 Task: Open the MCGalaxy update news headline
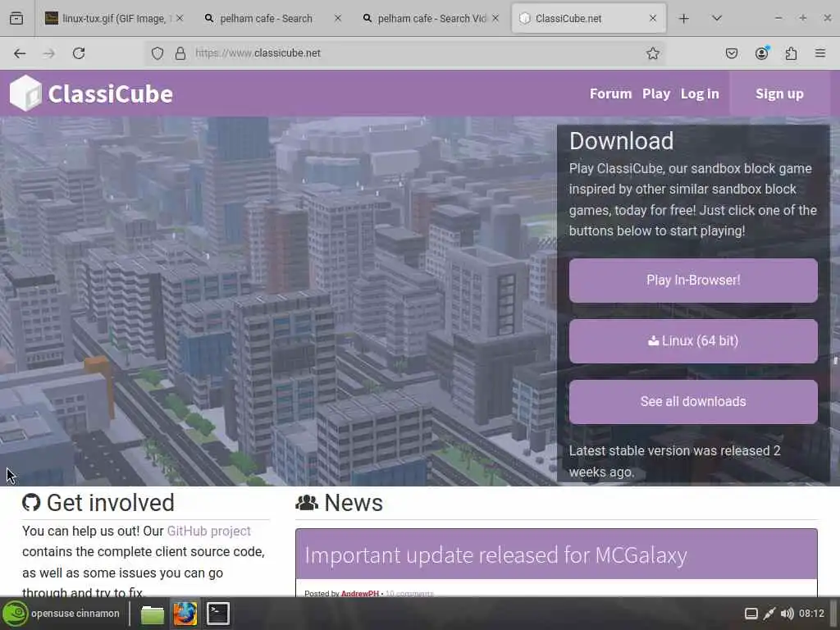pyautogui.click(x=495, y=555)
